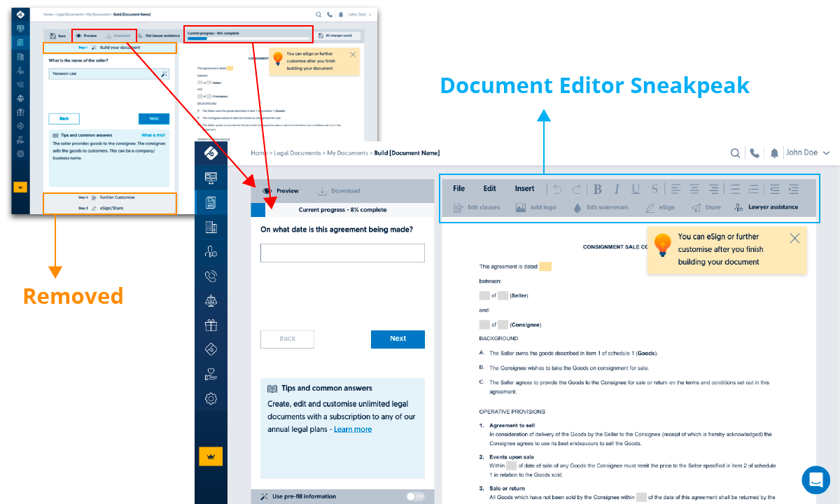
Task: Click eSign in the editor toolbar
Action: click(x=660, y=207)
